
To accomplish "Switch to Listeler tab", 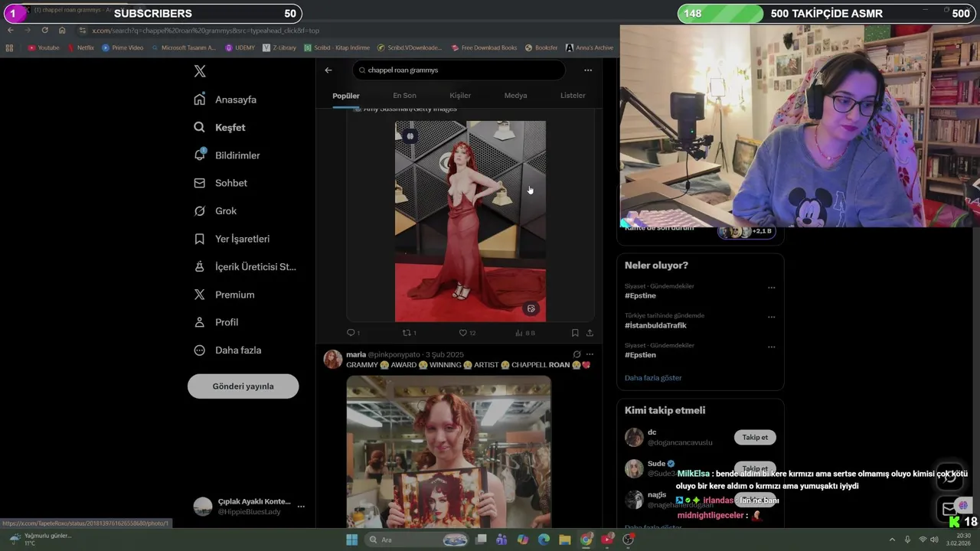I will 573,96.
